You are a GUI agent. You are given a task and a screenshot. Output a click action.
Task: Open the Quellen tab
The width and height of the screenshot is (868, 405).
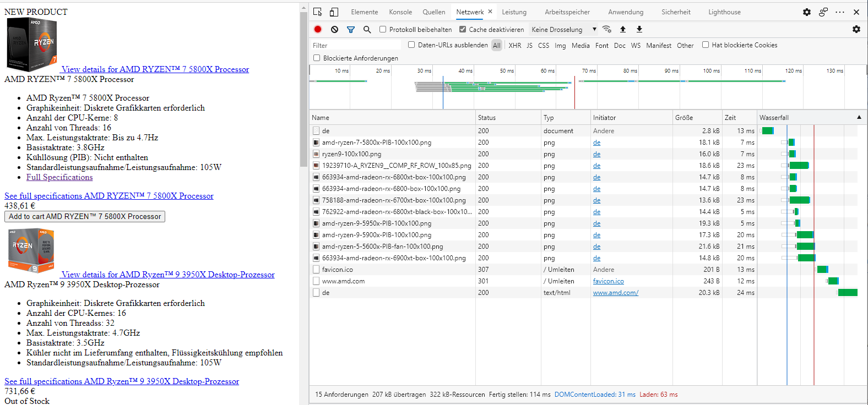(434, 12)
